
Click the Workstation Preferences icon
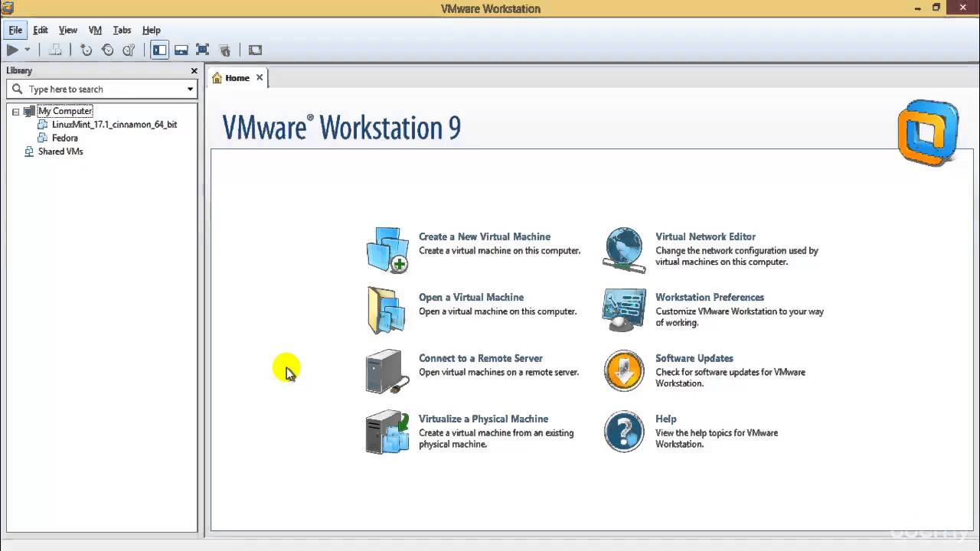(624, 310)
